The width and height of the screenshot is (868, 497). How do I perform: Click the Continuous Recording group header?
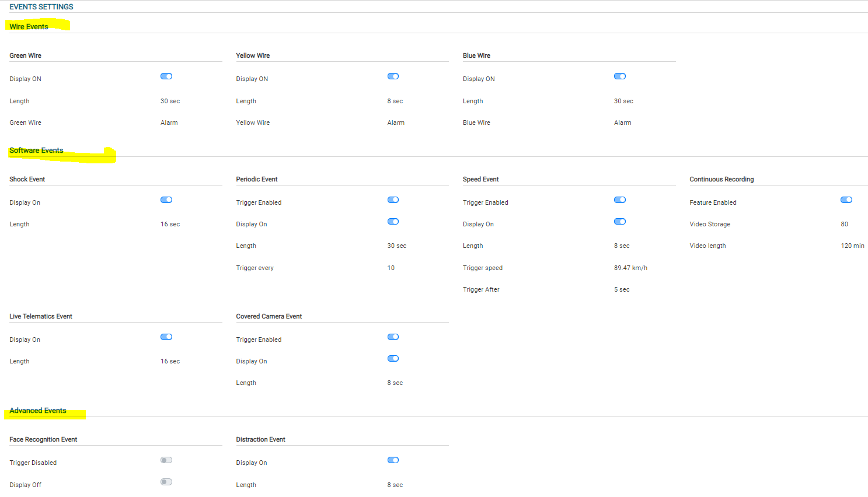pos(722,179)
